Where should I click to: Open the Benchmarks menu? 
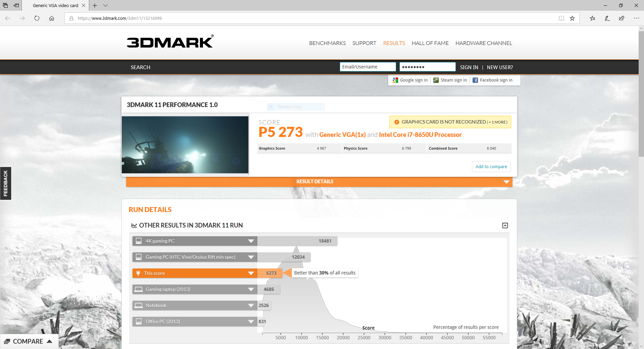pos(327,43)
